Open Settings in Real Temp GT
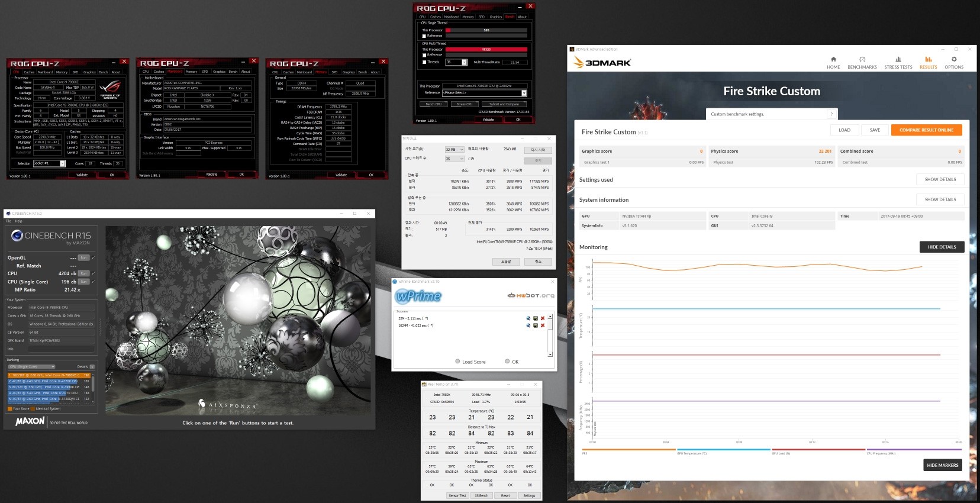The image size is (980, 503). 529,495
